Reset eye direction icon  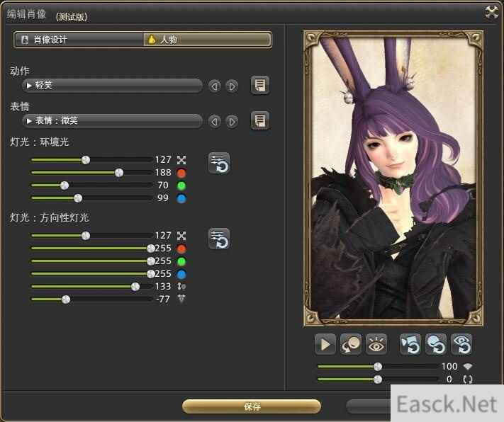(x=461, y=344)
